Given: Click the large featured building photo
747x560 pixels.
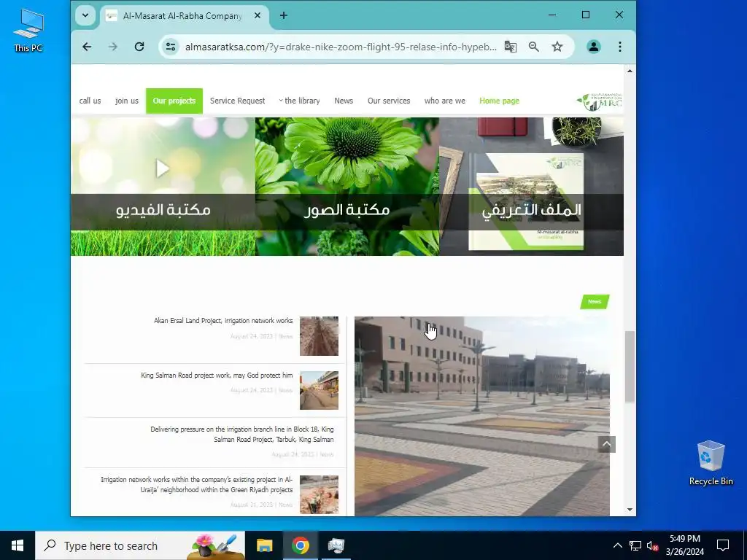Looking at the screenshot, I should tap(482, 416).
